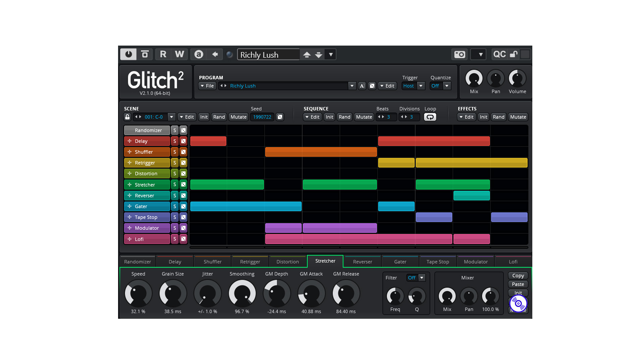This screenshot has height=362, width=644.
Task: Solo the Shuffler effect lane
Action: (174, 152)
